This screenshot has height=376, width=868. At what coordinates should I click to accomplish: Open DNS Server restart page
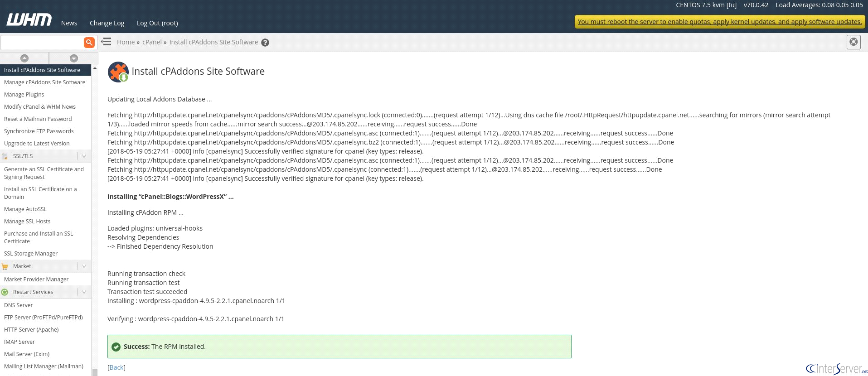coord(18,305)
